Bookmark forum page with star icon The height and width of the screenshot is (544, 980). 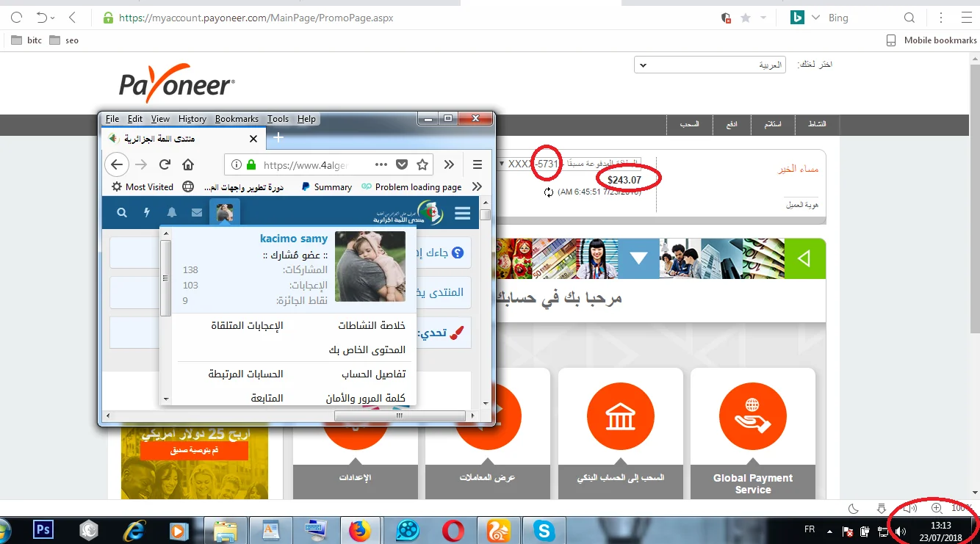[x=422, y=164]
